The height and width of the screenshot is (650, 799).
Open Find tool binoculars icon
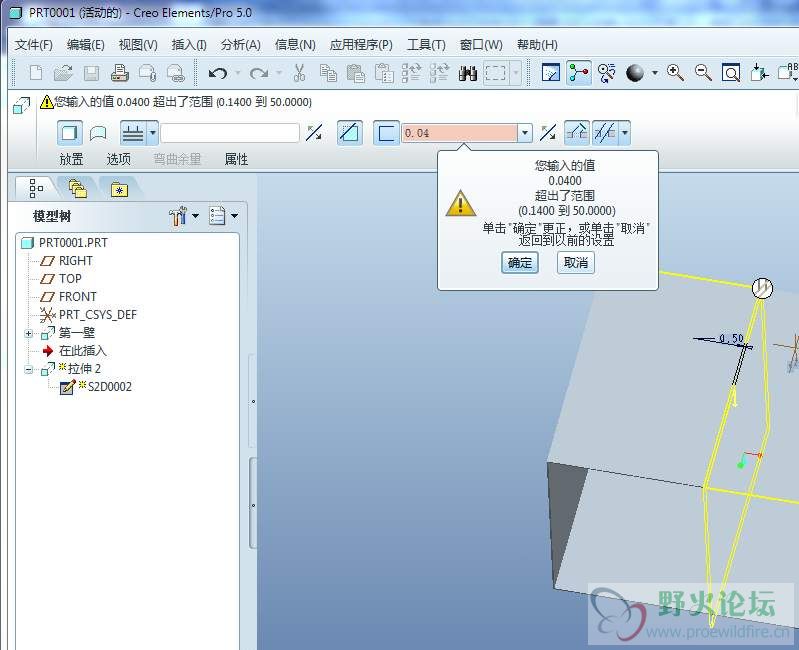pyautogui.click(x=468, y=73)
